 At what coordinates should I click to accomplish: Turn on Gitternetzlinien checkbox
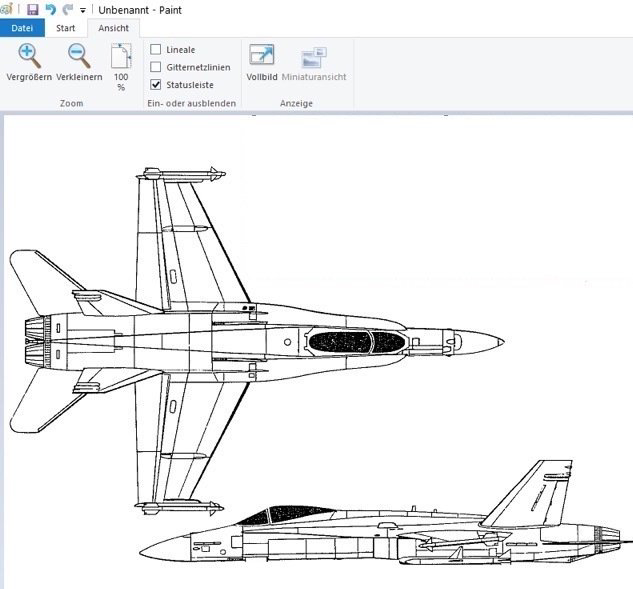[156, 67]
